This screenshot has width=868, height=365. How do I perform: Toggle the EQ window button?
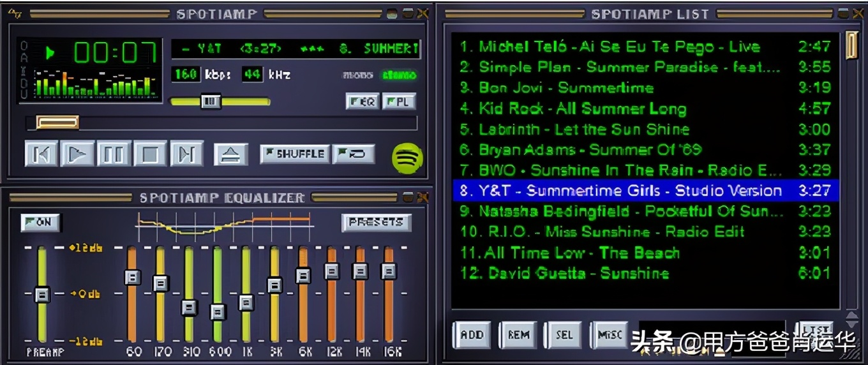click(363, 101)
